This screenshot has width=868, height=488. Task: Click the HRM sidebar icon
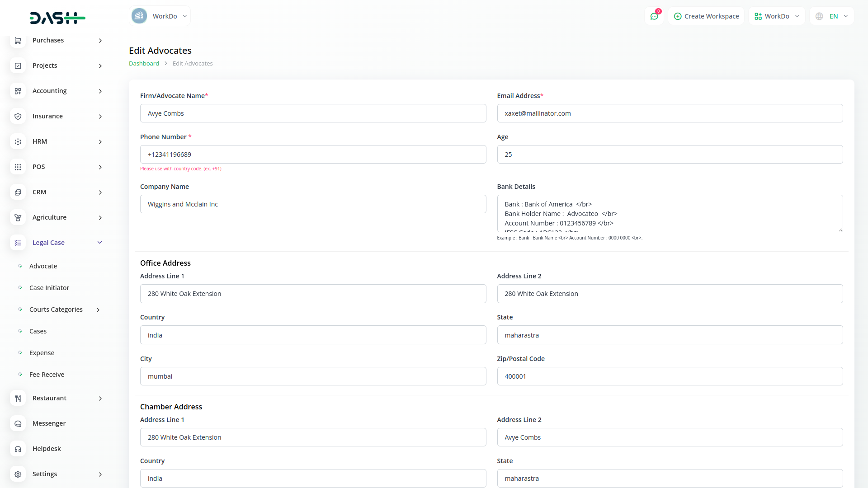pos(18,141)
